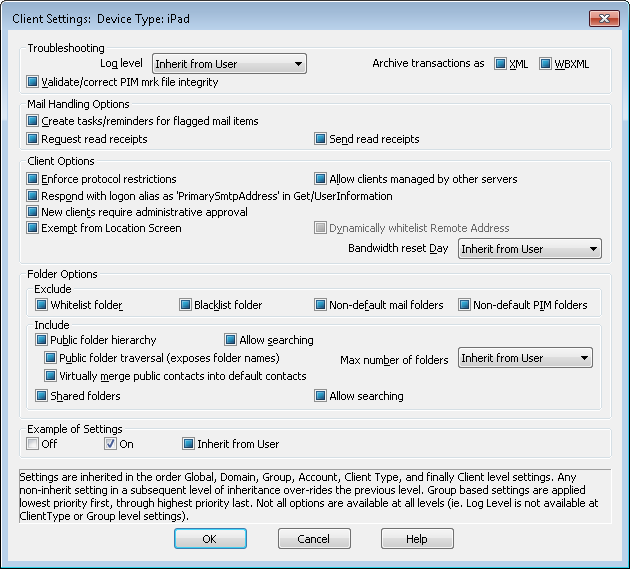Open the Log level dropdown

229,64
